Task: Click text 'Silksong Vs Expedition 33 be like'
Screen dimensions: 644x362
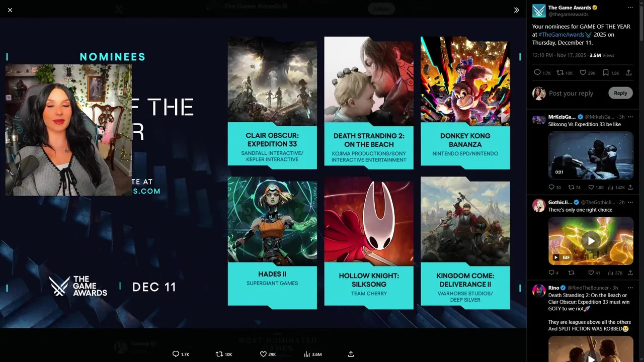Action: pos(584,125)
